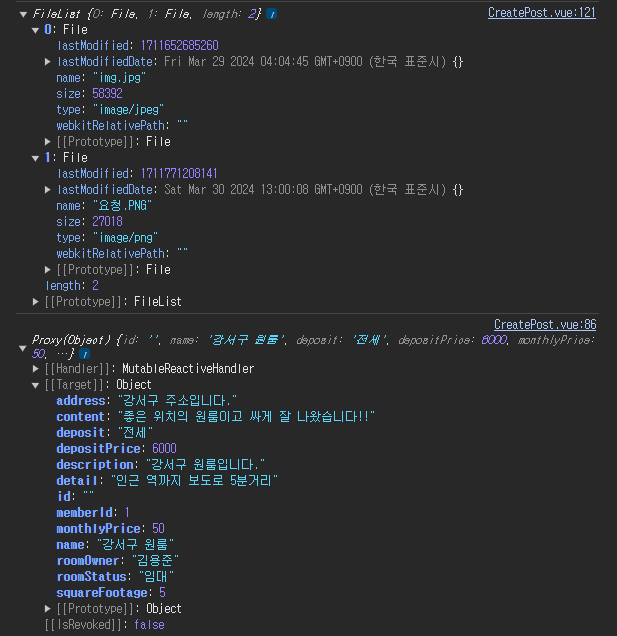Select the name value "요청.PNG"
Image resolution: width=617 pixels, height=636 pixels.
click(x=123, y=206)
